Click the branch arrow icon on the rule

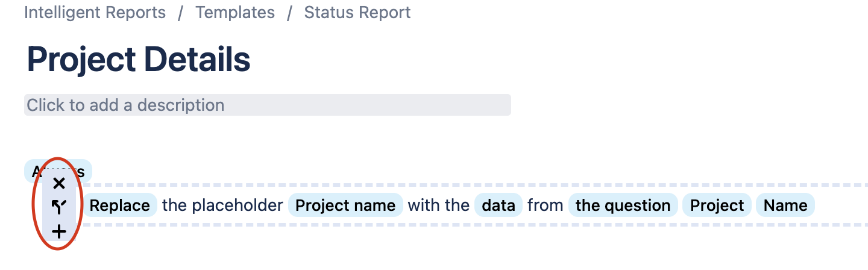pos(58,207)
